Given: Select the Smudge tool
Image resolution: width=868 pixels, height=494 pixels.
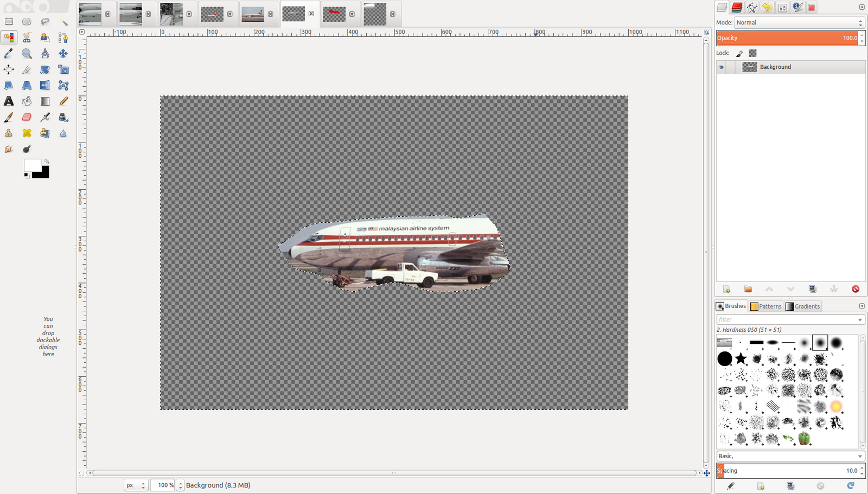Looking at the screenshot, I should (9, 149).
